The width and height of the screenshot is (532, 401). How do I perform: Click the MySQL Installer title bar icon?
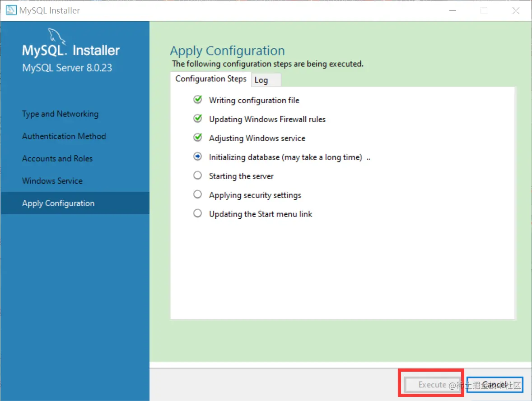pos(11,10)
